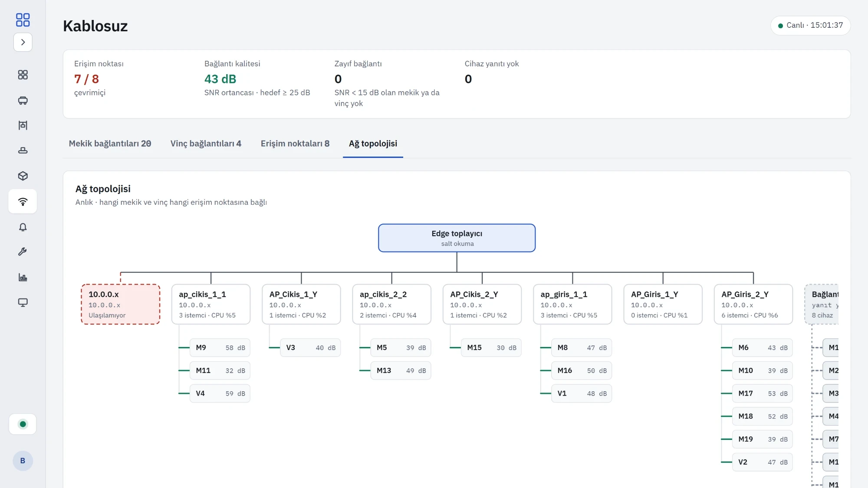The height and width of the screenshot is (488, 868).
Task: Open alerts bell sidebar icon
Action: pyautogui.click(x=23, y=227)
